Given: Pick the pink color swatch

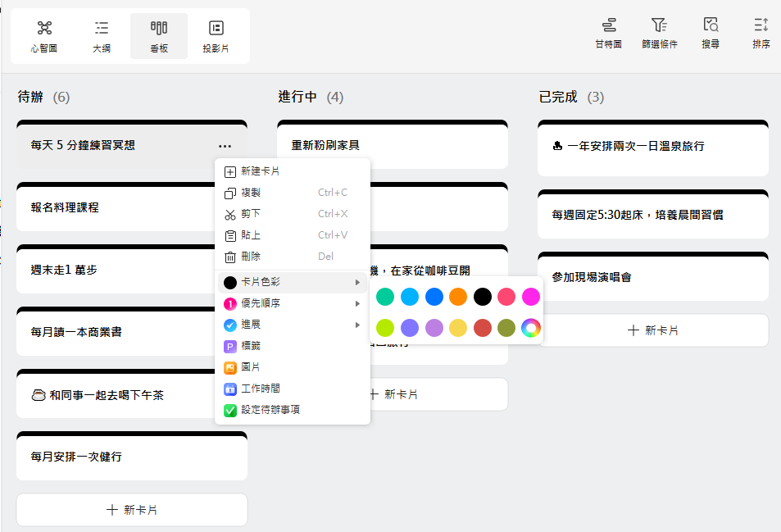Looking at the screenshot, I should pyautogui.click(x=506, y=297).
